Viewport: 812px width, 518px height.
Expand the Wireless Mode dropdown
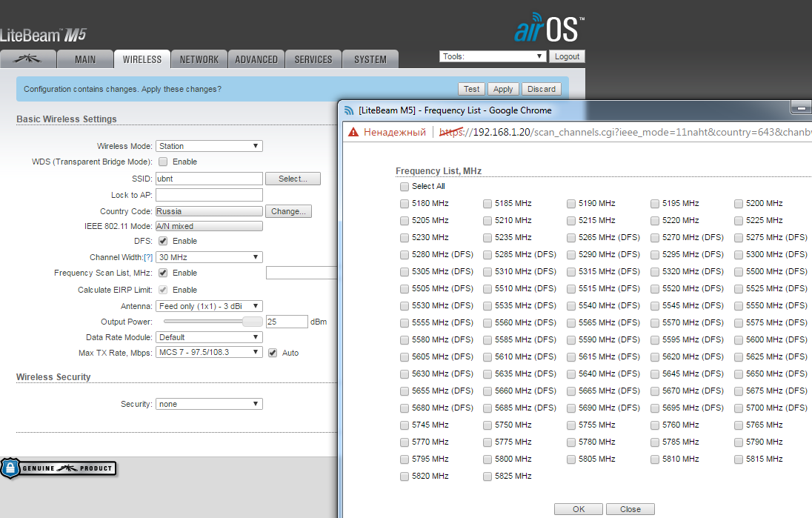[x=209, y=146]
